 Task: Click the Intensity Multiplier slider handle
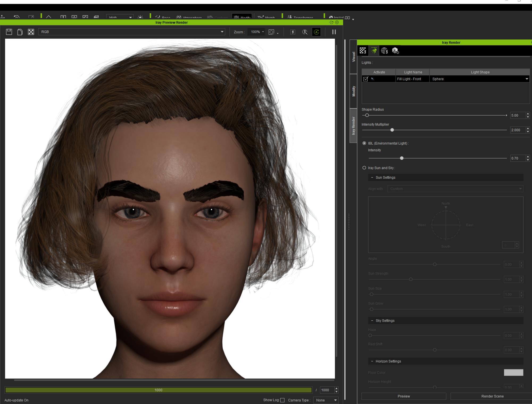point(392,130)
